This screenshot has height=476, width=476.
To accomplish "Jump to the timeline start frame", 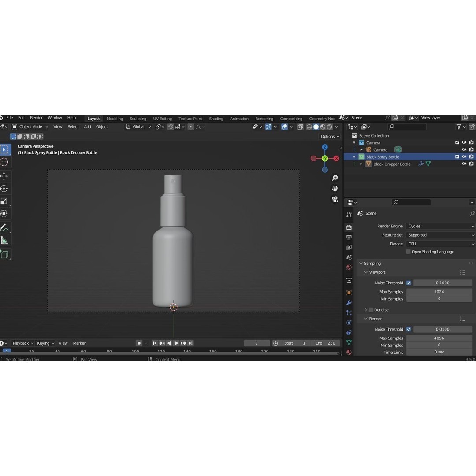I will pyautogui.click(x=155, y=343).
